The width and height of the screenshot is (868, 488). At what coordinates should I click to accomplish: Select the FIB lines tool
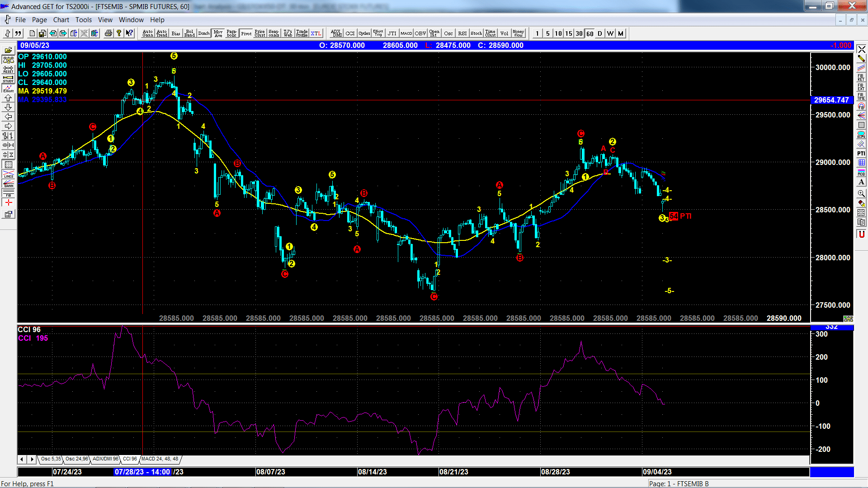click(x=8, y=193)
